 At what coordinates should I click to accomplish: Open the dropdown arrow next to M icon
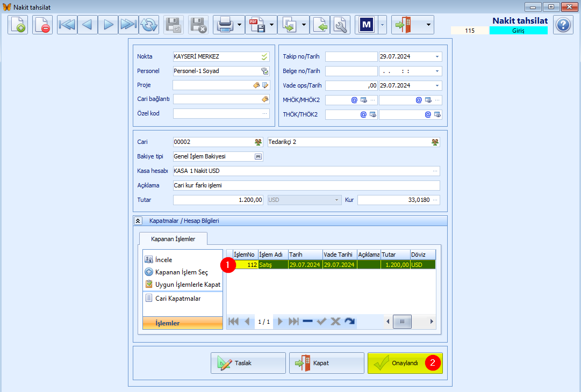tap(382, 25)
